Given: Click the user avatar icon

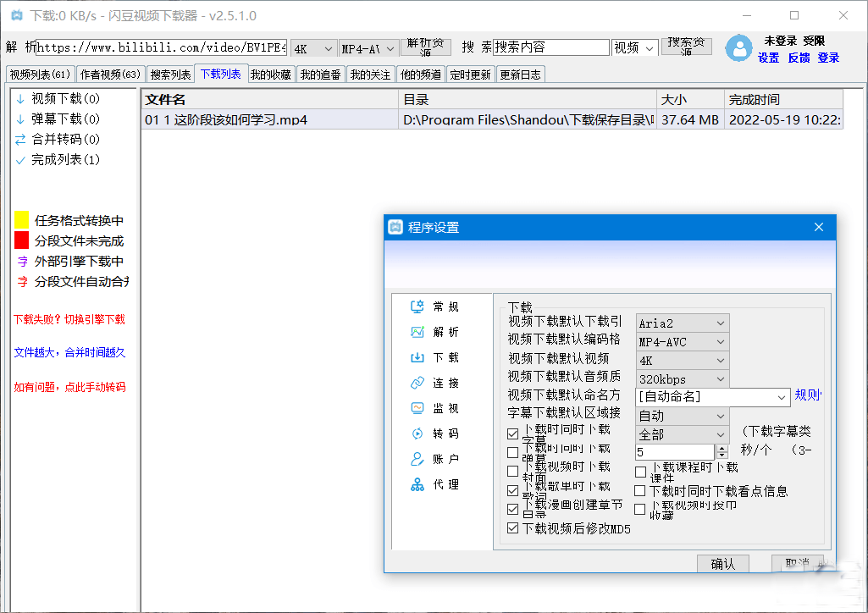Looking at the screenshot, I should pos(739,48).
